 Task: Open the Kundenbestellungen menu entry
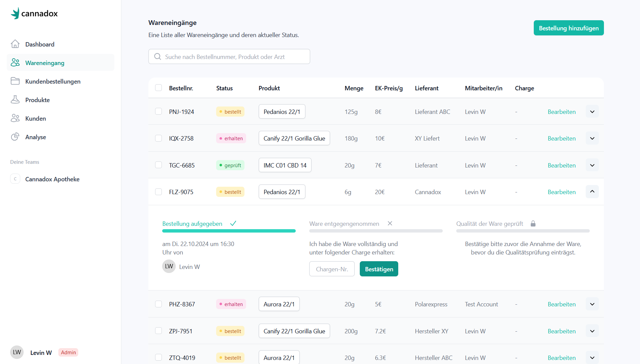coord(53,81)
